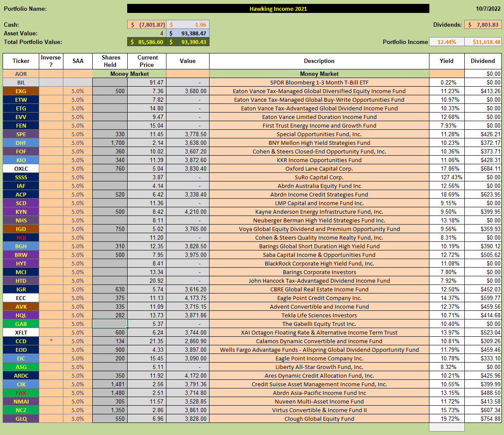Select the NMAI ticker cell
This screenshot has height=435, width=504.
click(x=21, y=401)
